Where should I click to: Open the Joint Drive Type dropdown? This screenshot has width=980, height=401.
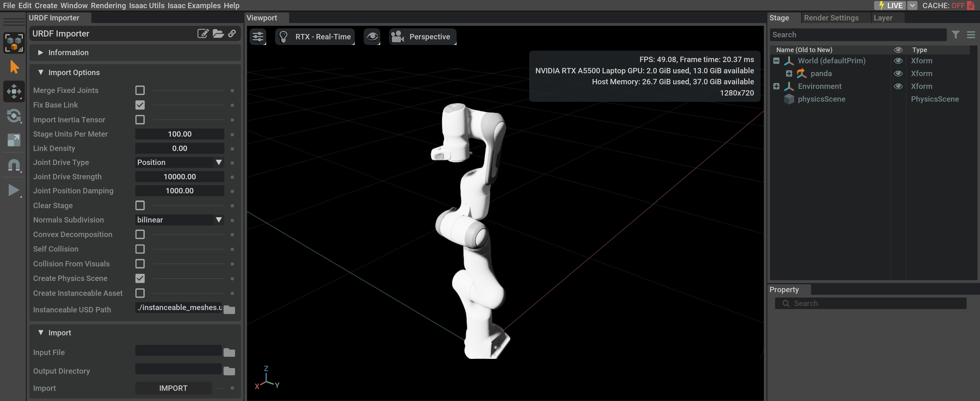point(179,162)
